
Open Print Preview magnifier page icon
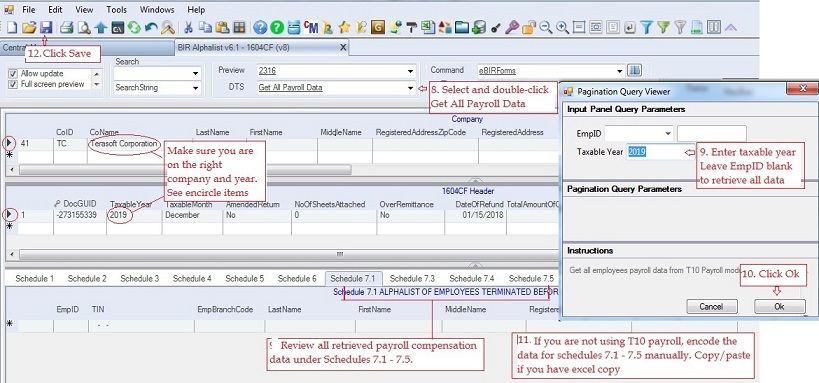pos(84,27)
